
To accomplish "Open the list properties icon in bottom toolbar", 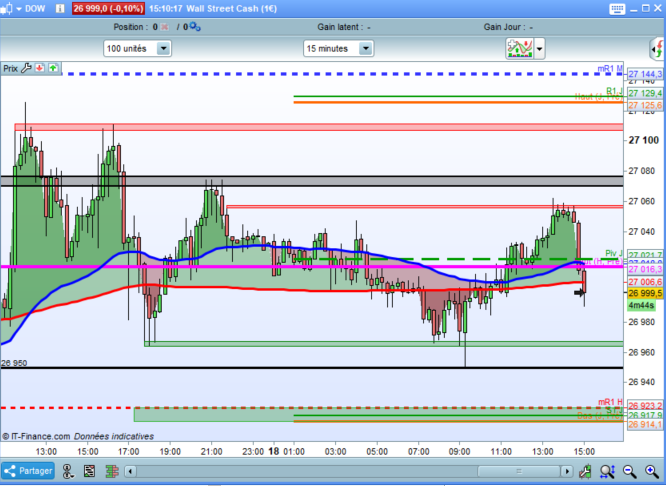I will (90, 471).
